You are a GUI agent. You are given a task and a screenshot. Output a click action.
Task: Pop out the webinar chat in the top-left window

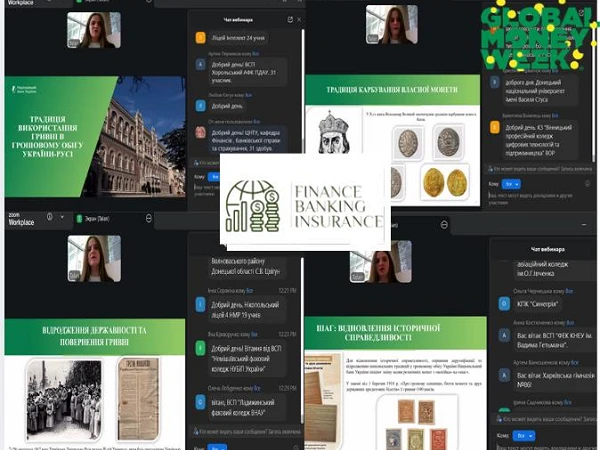(x=290, y=19)
